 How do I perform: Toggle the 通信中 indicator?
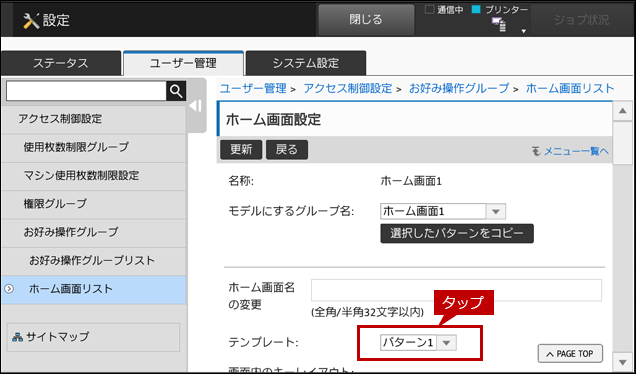[x=429, y=10]
